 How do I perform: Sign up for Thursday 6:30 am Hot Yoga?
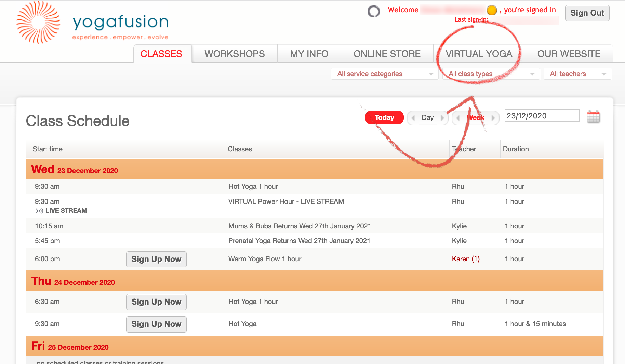pos(156,302)
